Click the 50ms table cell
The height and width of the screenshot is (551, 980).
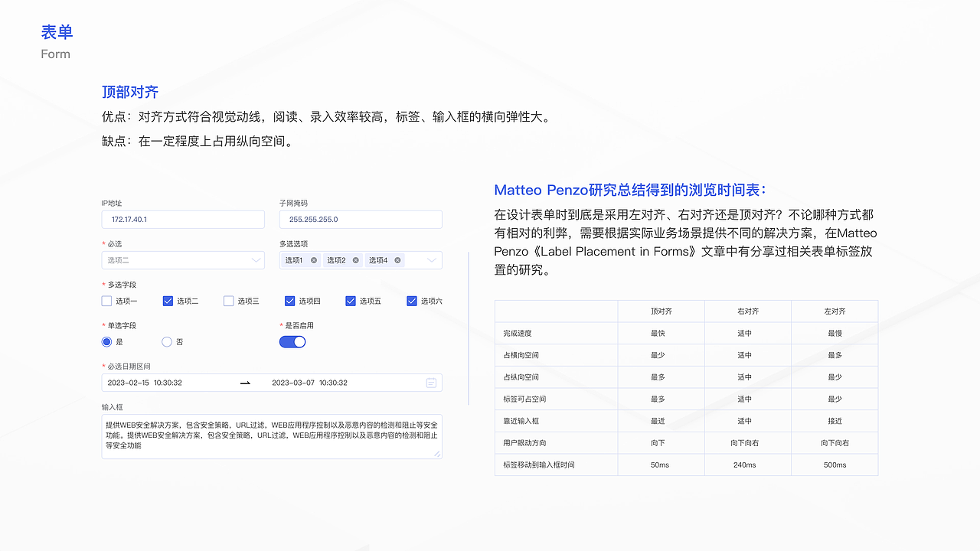pyautogui.click(x=660, y=465)
